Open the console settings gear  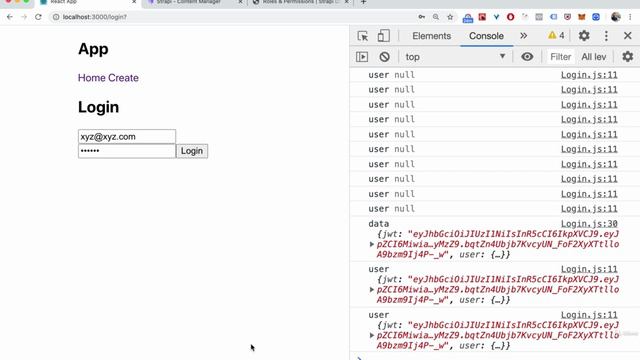pyautogui.click(x=627, y=57)
